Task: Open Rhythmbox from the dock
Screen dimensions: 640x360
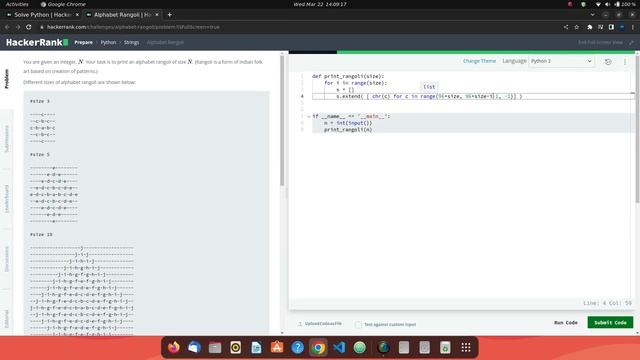Action: pos(236,347)
